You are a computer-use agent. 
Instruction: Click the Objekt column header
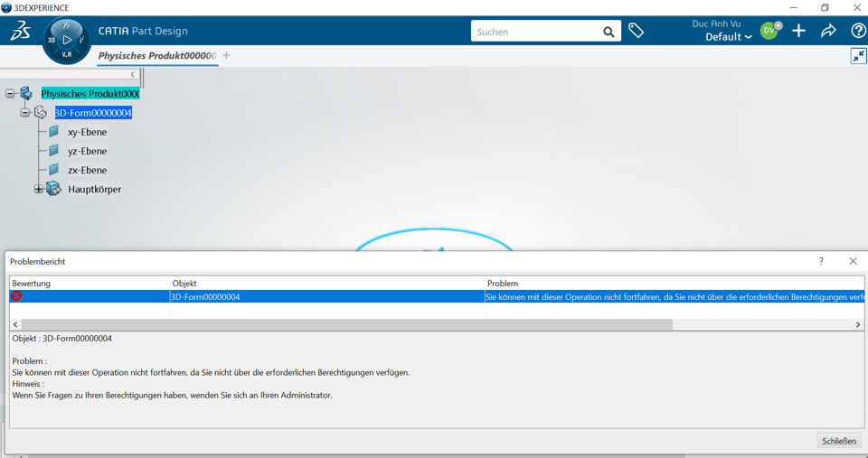coord(326,284)
